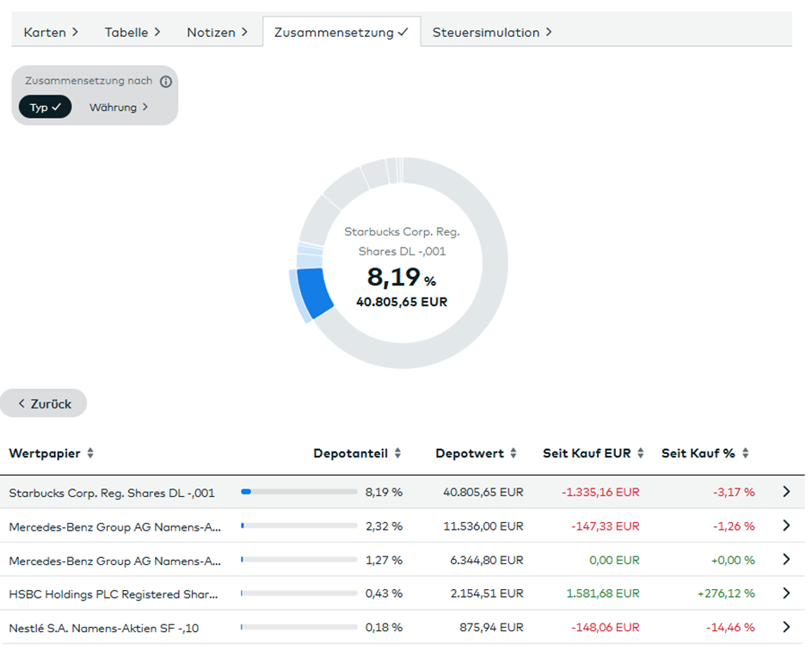
Task: Click the 1.581,68 EUR gain value
Action: pyautogui.click(x=603, y=593)
